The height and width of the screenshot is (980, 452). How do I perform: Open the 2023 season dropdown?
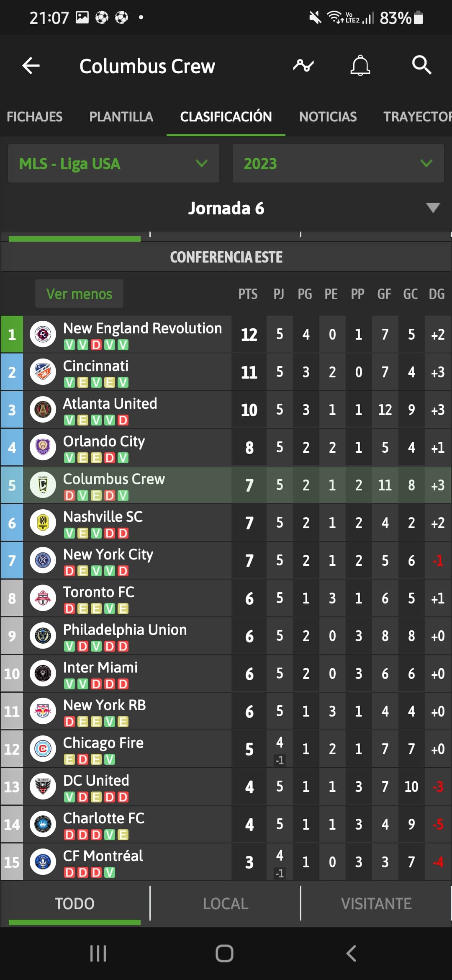[x=338, y=163]
